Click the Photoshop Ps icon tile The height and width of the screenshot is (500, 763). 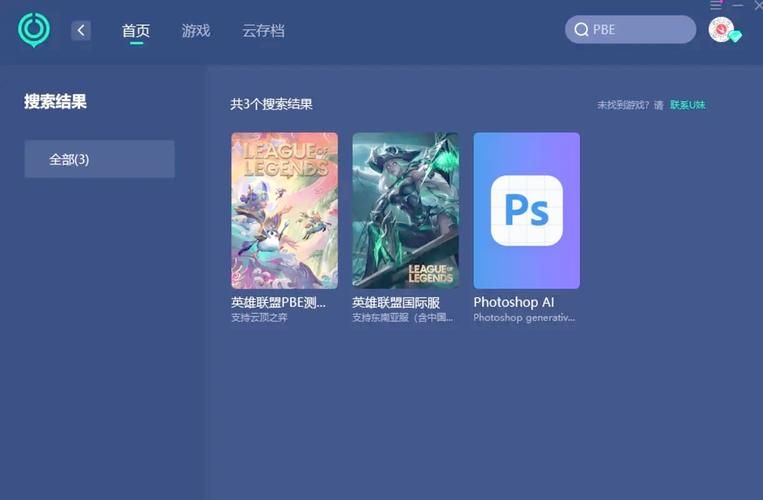[526, 211]
